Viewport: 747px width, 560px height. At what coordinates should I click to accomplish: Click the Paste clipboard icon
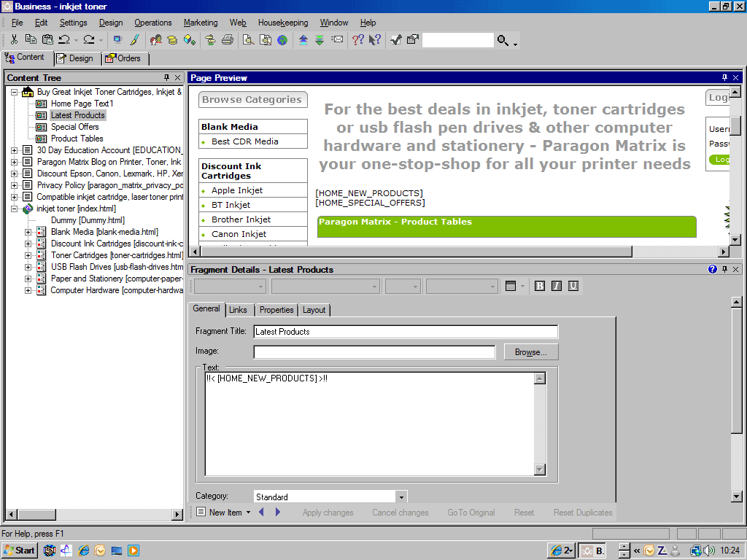point(47,40)
